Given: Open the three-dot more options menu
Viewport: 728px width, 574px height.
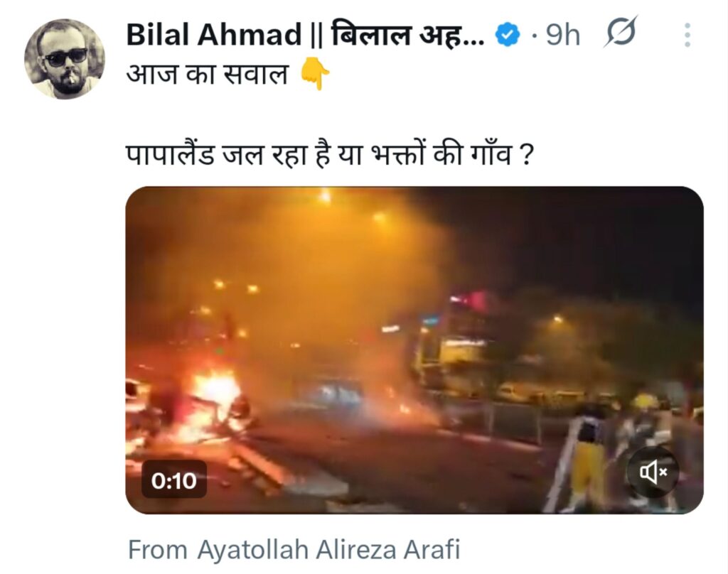Looking at the screenshot, I should pyautogui.click(x=687, y=35).
